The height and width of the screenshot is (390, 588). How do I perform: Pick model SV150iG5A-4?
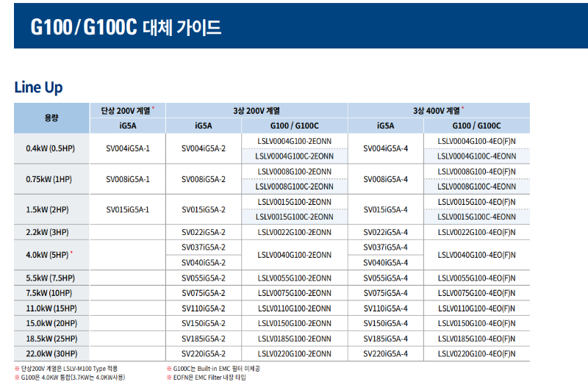(385, 323)
